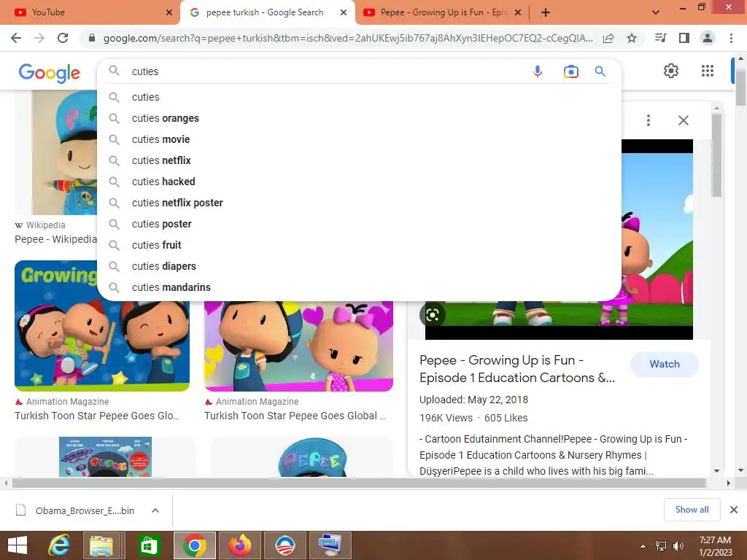Expand the Obama_Browser download options chevron

coord(155,510)
